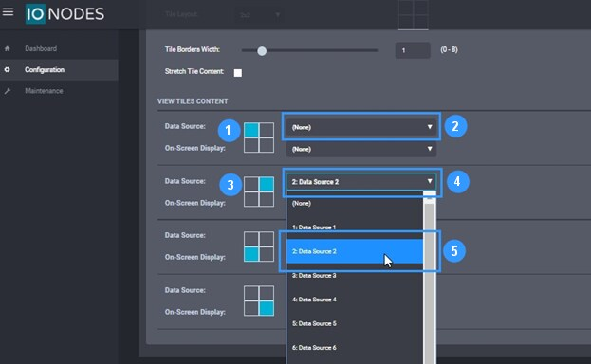Open the first tile Data Source dropdown

(x=361, y=127)
